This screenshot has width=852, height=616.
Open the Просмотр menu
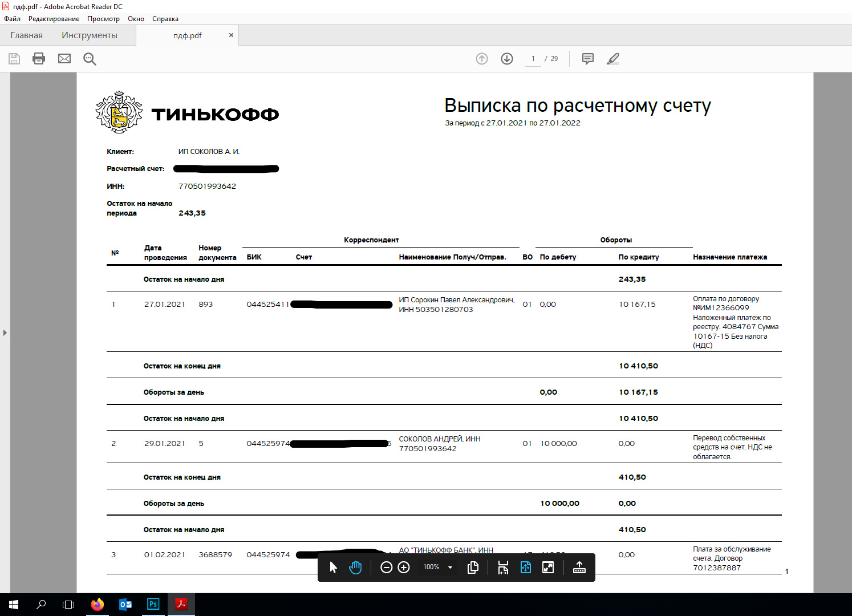(x=103, y=19)
